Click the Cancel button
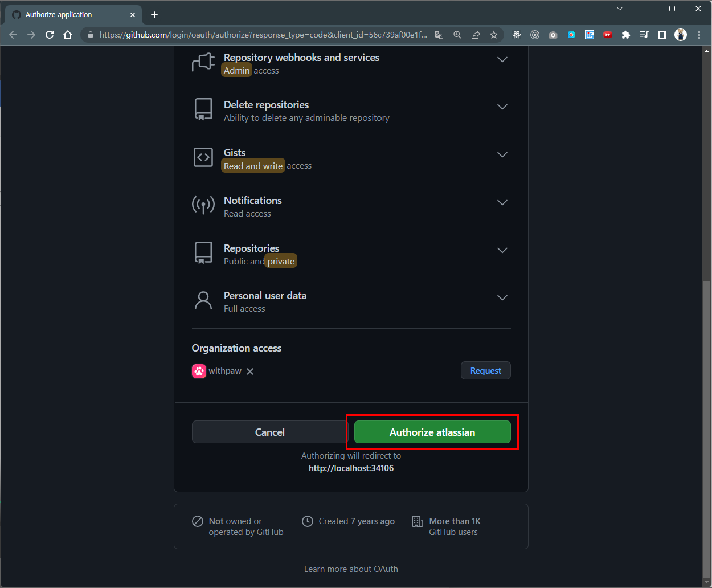Image resolution: width=712 pixels, height=588 pixels. tap(269, 432)
